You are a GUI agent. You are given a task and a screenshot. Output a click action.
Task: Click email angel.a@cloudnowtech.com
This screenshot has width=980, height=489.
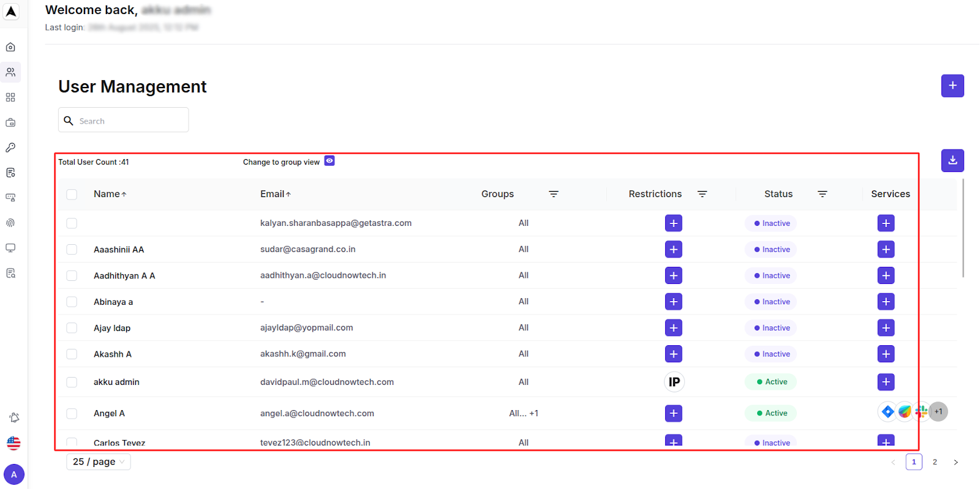point(317,414)
